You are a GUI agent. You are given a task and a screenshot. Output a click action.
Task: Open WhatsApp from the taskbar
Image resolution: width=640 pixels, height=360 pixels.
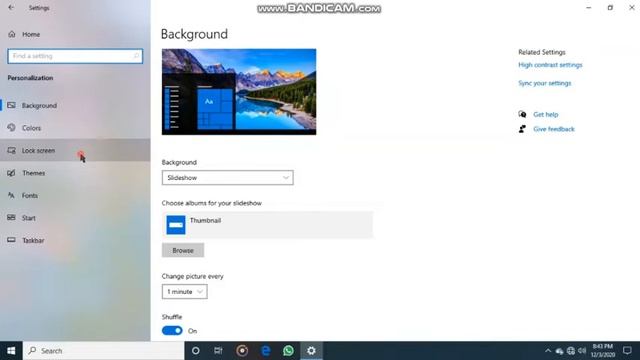[x=288, y=351]
